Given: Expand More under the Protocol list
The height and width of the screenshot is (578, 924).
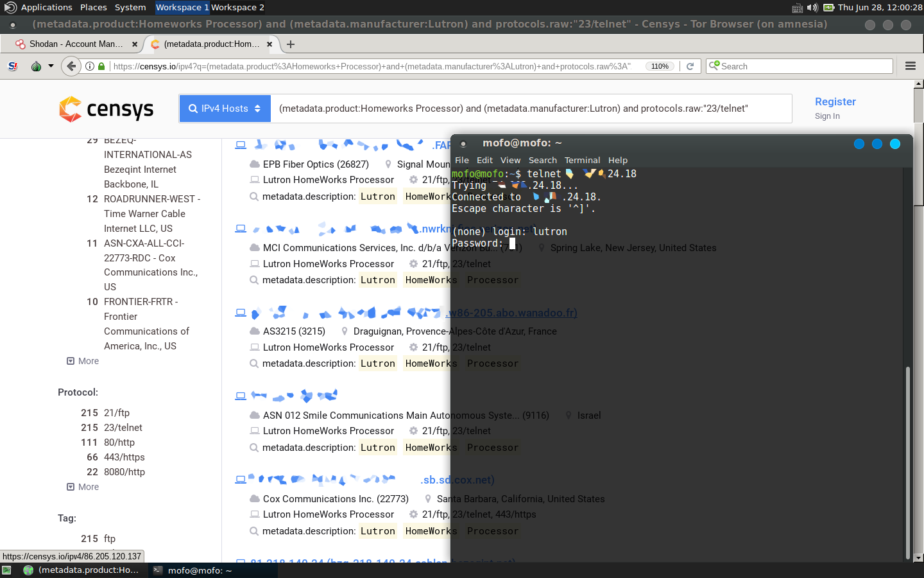Looking at the screenshot, I should [83, 487].
